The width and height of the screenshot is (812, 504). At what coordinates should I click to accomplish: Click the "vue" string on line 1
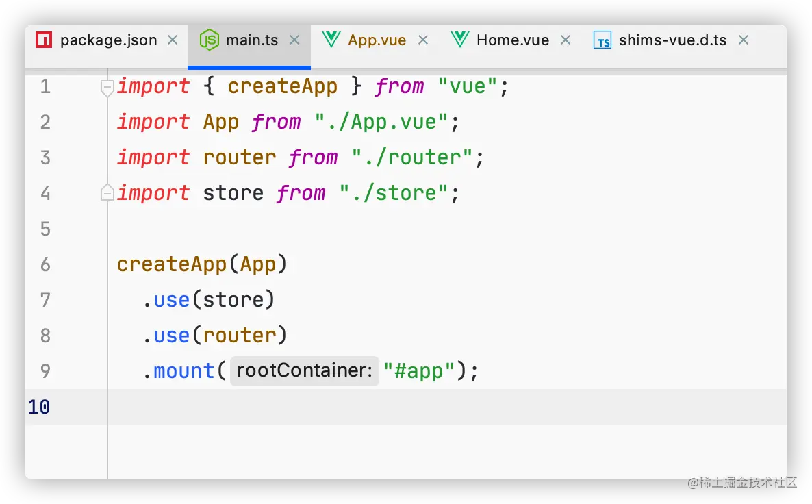468,86
